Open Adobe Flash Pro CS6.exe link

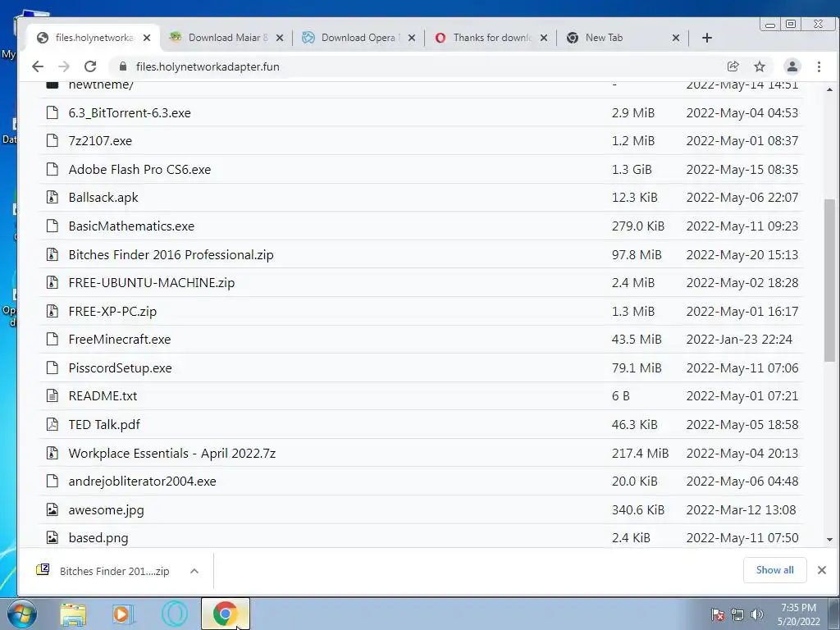click(139, 169)
